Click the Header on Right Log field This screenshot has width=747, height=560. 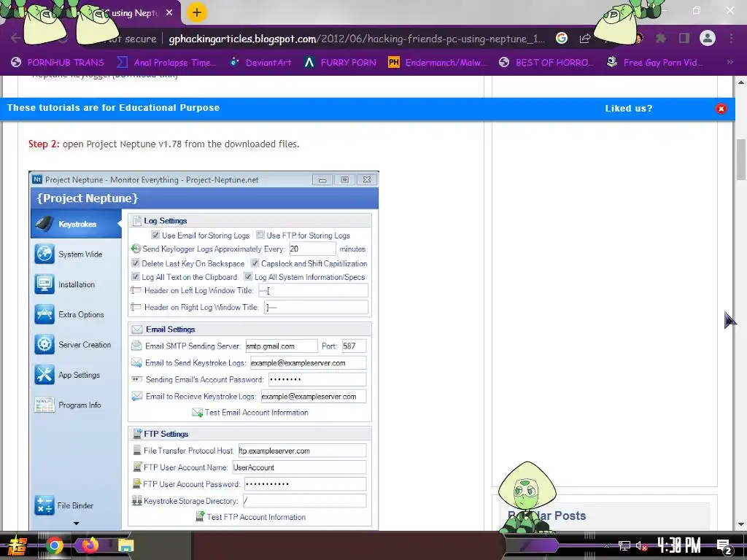pos(316,307)
